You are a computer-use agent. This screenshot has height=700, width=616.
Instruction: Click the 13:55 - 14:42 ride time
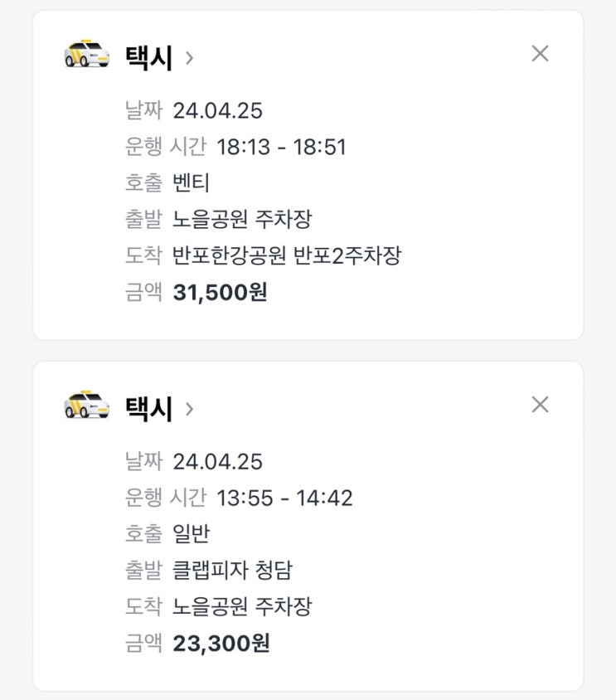click(x=284, y=498)
